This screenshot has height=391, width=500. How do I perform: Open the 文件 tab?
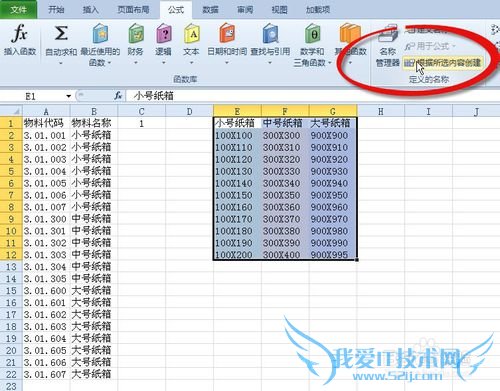[18, 9]
